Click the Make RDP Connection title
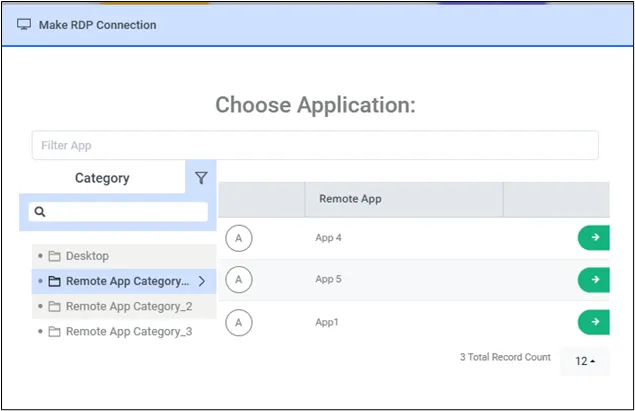Image resolution: width=635 pixels, height=411 pixels. 98,25
